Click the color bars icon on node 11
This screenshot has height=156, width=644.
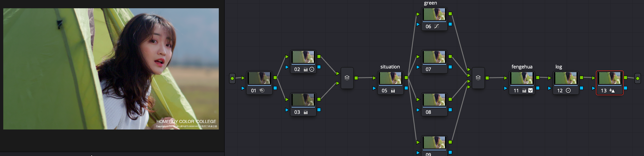pos(524,91)
